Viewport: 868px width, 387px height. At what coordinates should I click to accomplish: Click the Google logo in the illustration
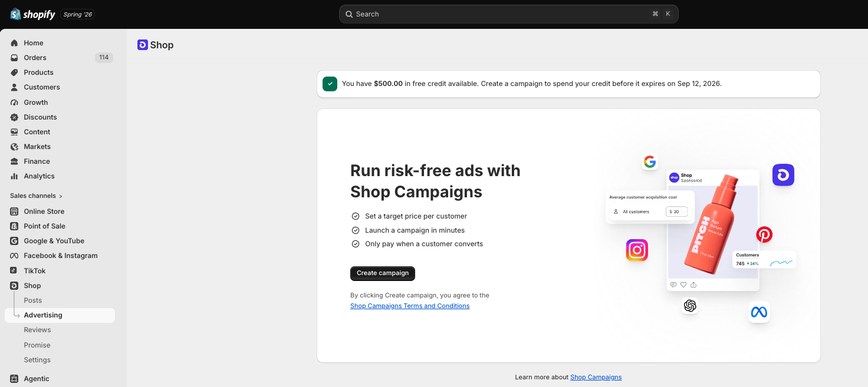click(650, 162)
